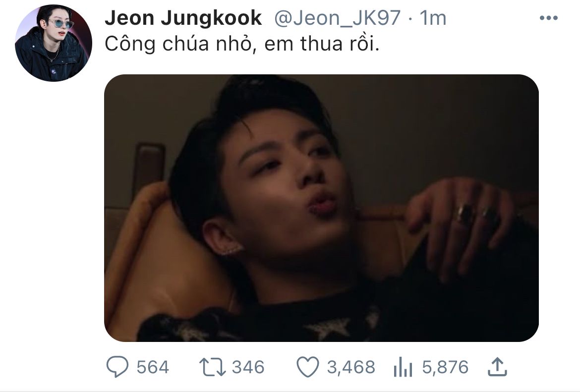Open the attached photo in the tweet

(x=321, y=208)
